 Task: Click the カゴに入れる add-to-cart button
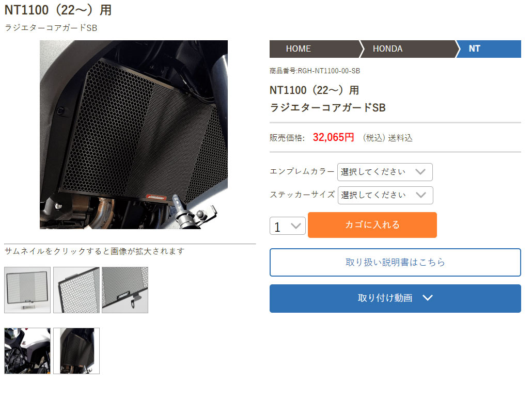pyautogui.click(x=372, y=224)
